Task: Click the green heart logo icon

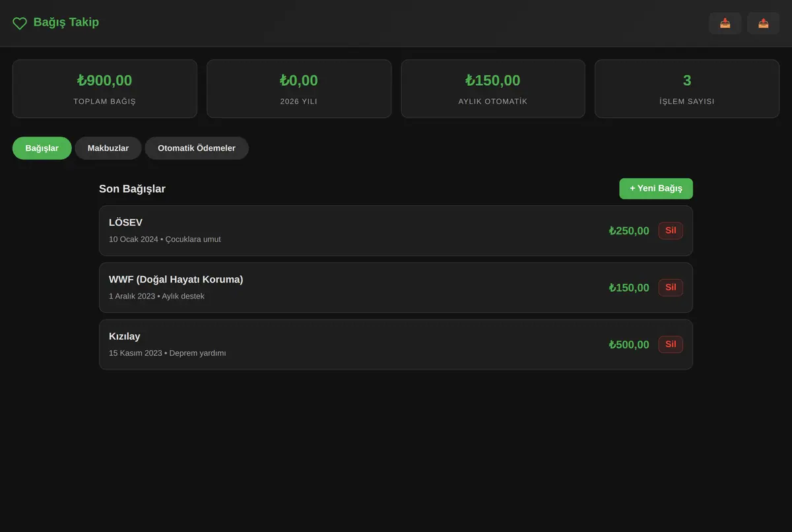Action: tap(20, 23)
